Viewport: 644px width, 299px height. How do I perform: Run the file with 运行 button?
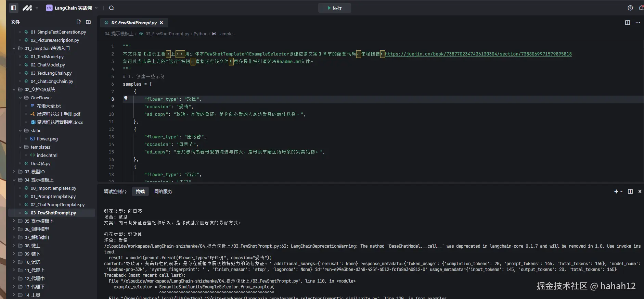coord(334,8)
